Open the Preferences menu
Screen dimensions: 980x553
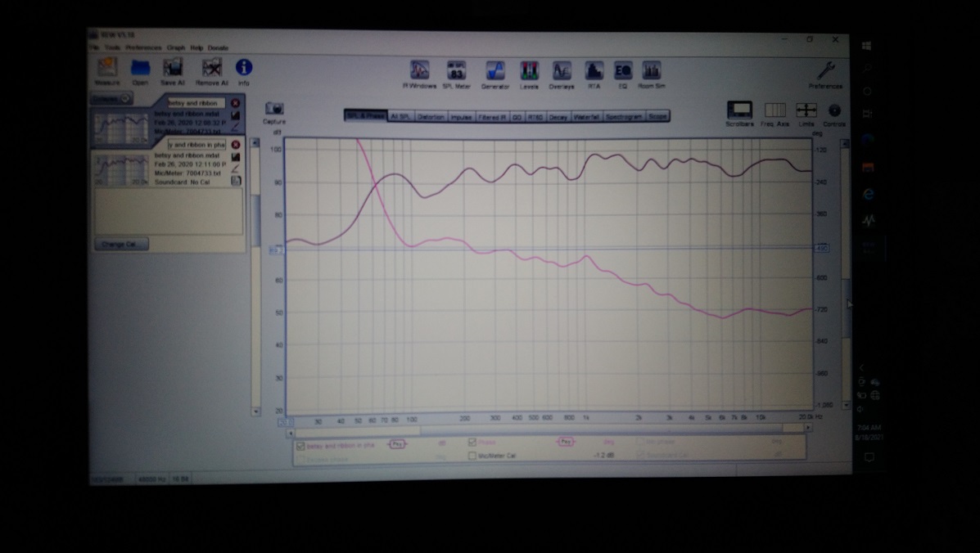click(144, 47)
